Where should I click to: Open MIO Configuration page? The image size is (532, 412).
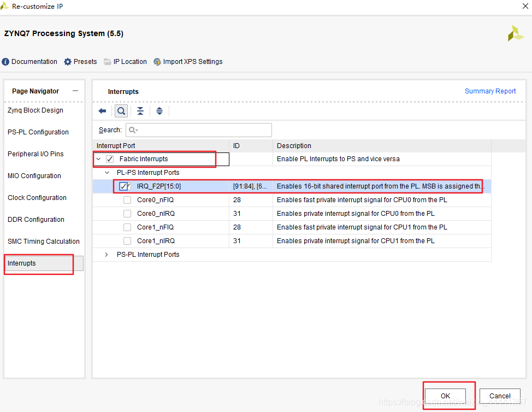point(34,176)
